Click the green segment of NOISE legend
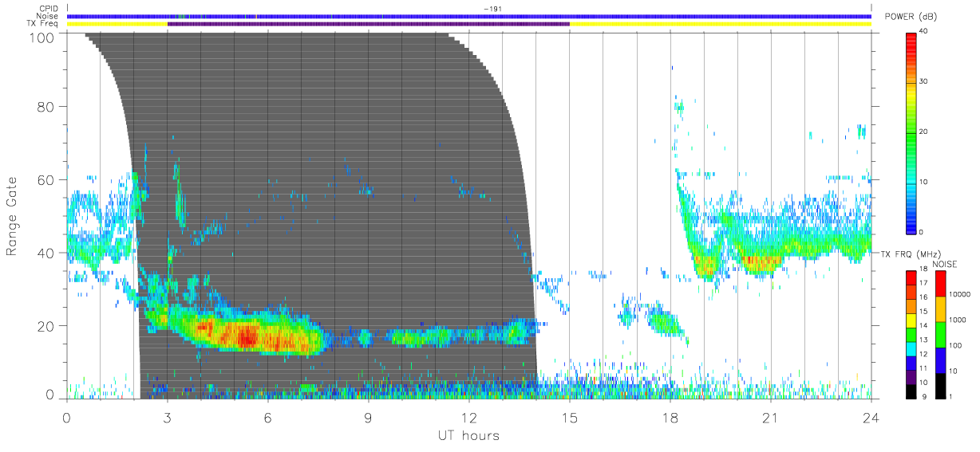This screenshot has width=980, height=452. point(941,333)
